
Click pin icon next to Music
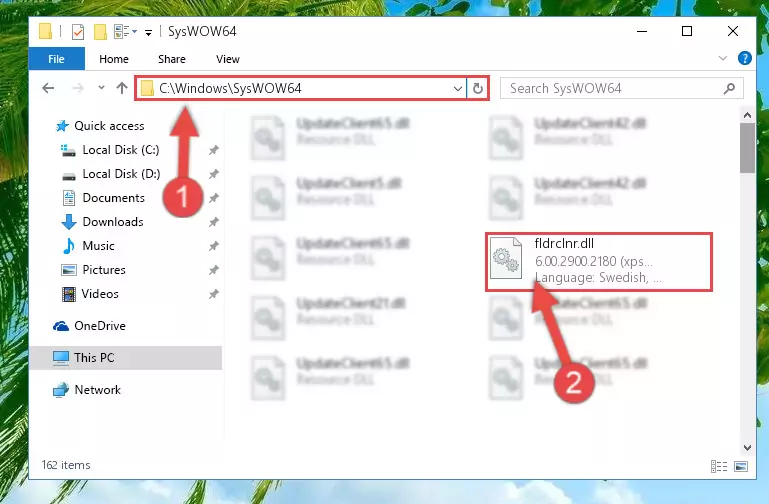[213, 247]
